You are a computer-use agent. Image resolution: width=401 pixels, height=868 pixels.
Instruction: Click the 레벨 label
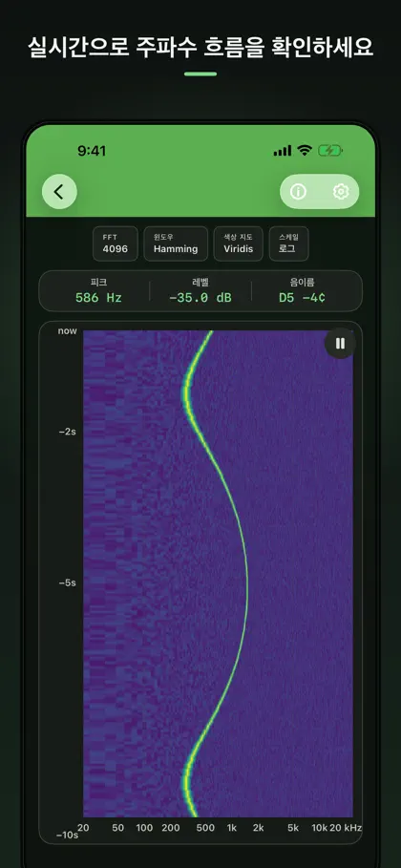[x=200, y=283]
